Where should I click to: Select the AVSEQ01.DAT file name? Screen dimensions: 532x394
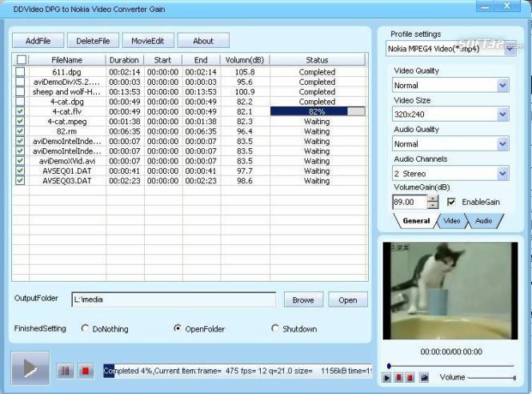tap(67, 171)
